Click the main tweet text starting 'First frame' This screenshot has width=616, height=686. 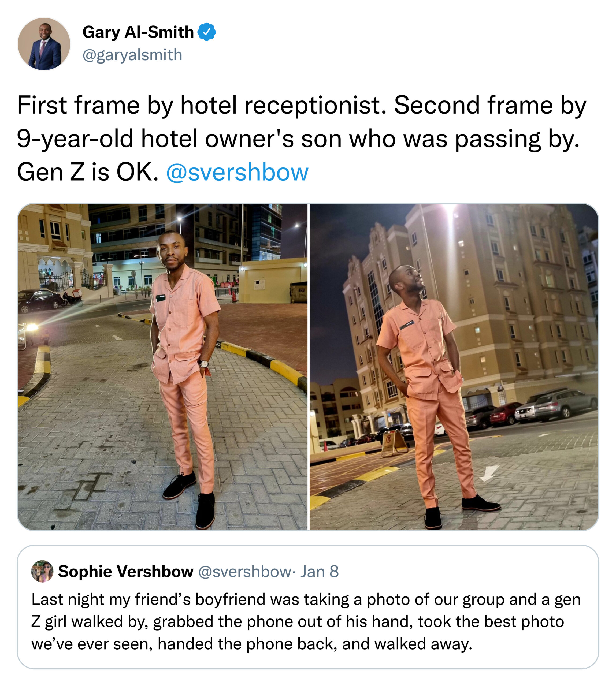(x=301, y=139)
